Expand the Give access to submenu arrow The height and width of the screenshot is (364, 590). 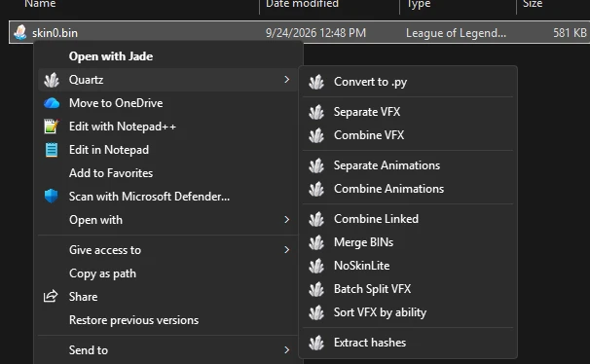tap(286, 250)
